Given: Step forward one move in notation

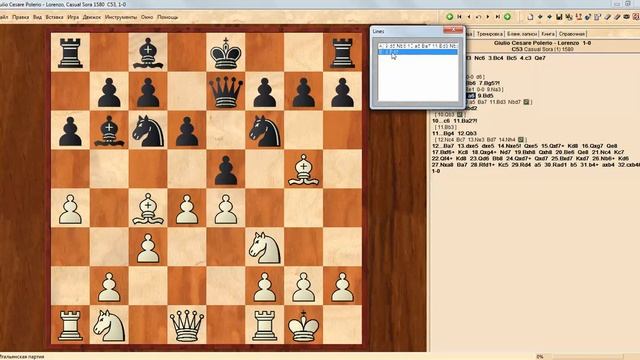Looking at the screenshot, I should pos(488,17).
